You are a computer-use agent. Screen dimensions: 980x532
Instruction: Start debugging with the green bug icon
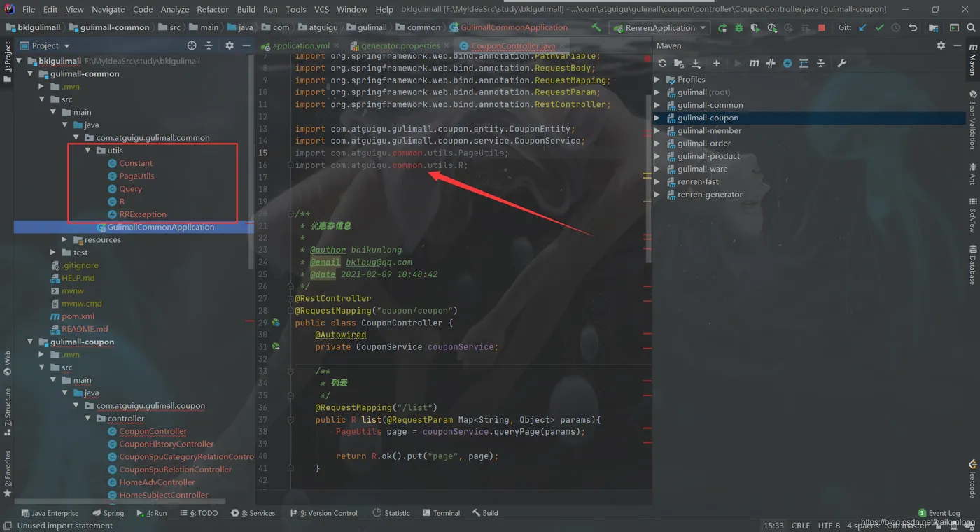[x=738, y=28]
